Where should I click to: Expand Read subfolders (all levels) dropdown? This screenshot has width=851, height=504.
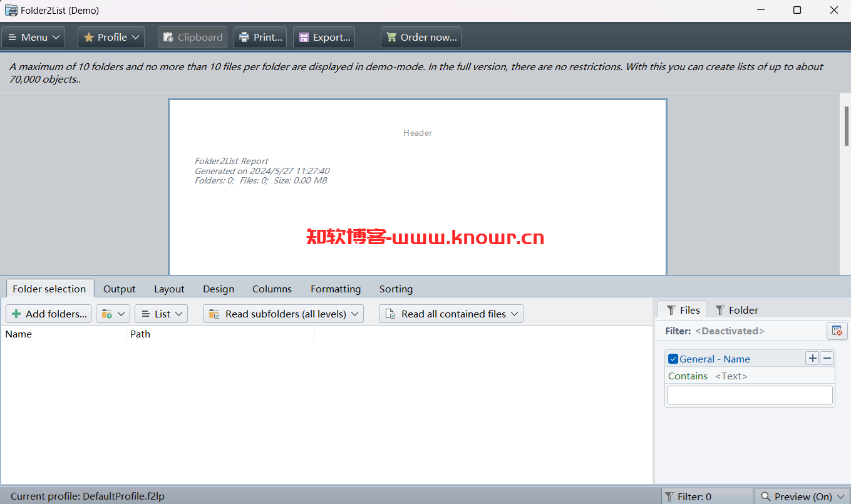tap(283, 314)
